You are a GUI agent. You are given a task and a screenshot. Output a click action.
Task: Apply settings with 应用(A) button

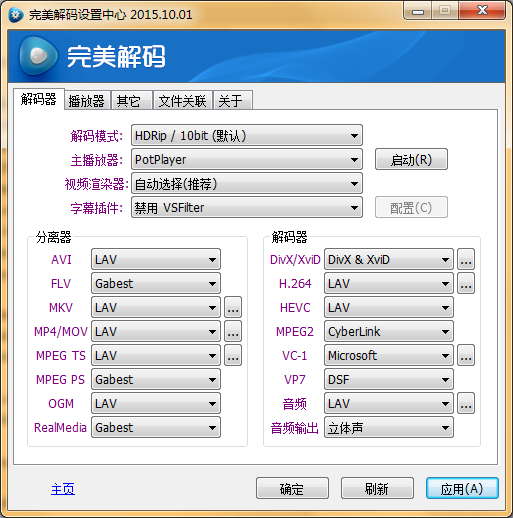462,488
